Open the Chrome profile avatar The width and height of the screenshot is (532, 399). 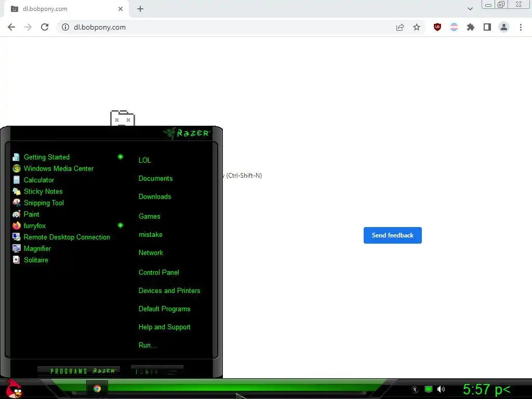click(504, 27)
